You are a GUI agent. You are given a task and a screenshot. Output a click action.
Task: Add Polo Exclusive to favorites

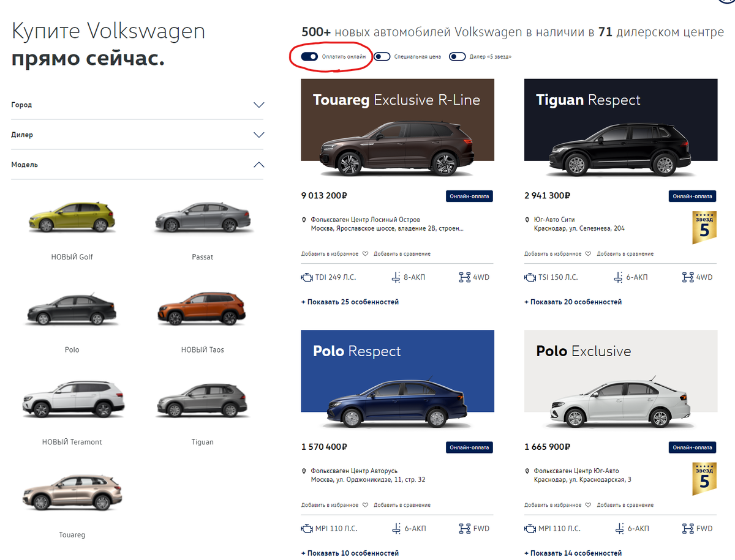(x=557, y=505)
